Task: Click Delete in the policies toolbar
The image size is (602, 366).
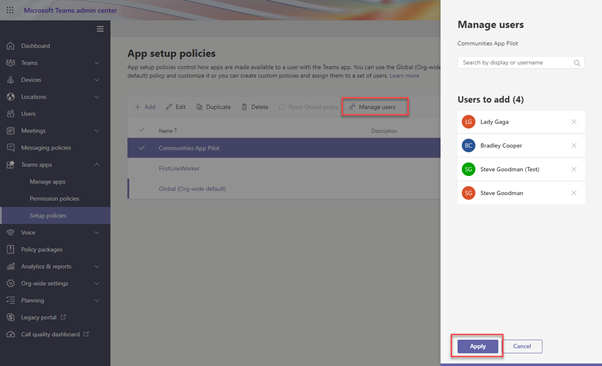Action: (x=255, y=107)
